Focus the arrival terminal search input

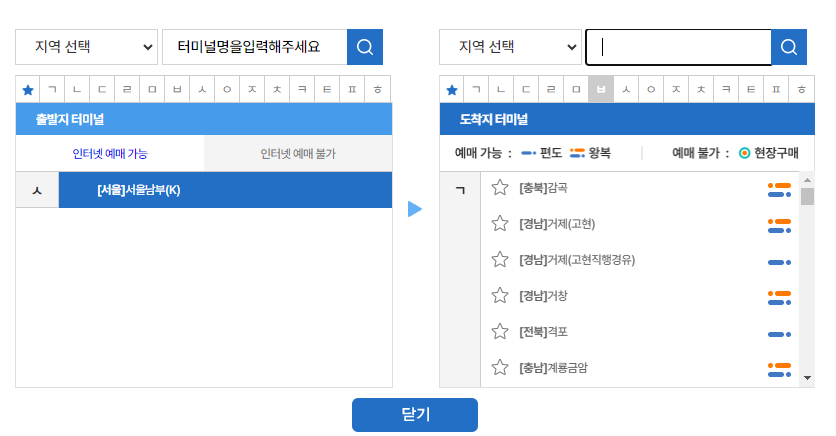coord(678,47)
